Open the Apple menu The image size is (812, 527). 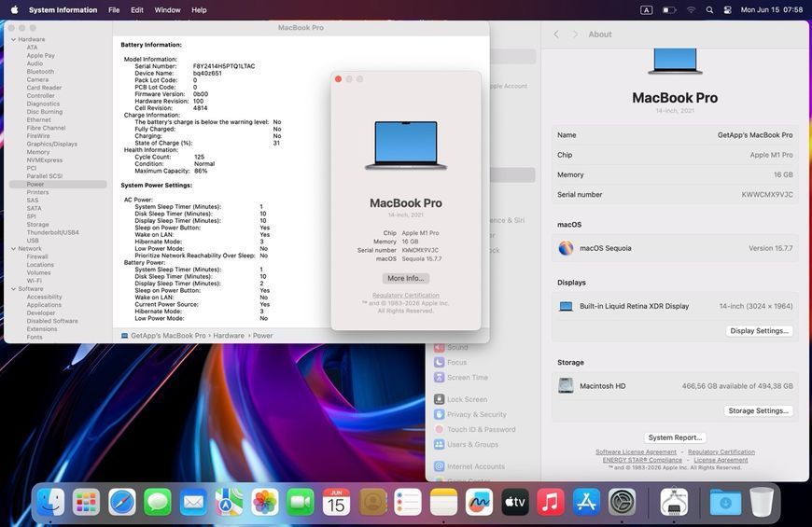tap(15, 10)
